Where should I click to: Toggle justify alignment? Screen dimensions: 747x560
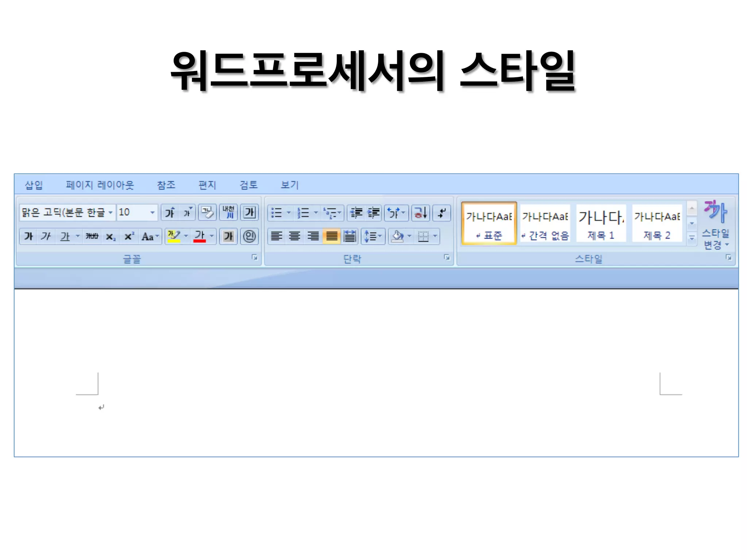coord(331,236)
